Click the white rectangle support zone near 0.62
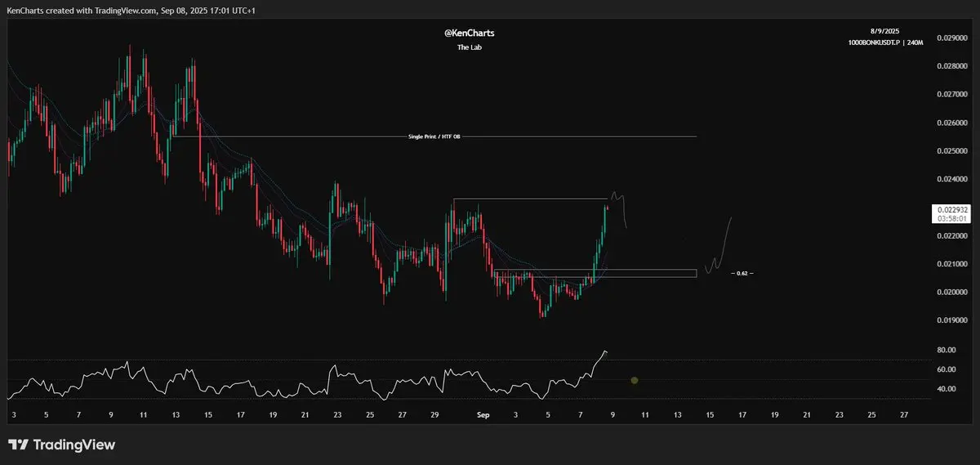 click(595, 273)
